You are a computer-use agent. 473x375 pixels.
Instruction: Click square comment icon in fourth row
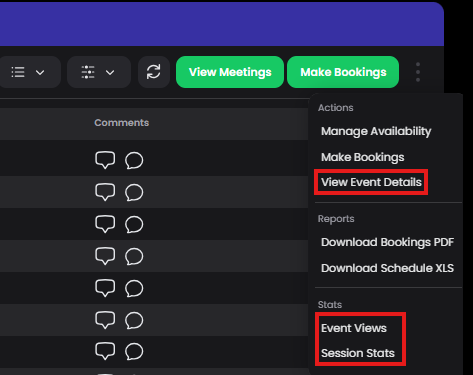(x=105, y=256)
